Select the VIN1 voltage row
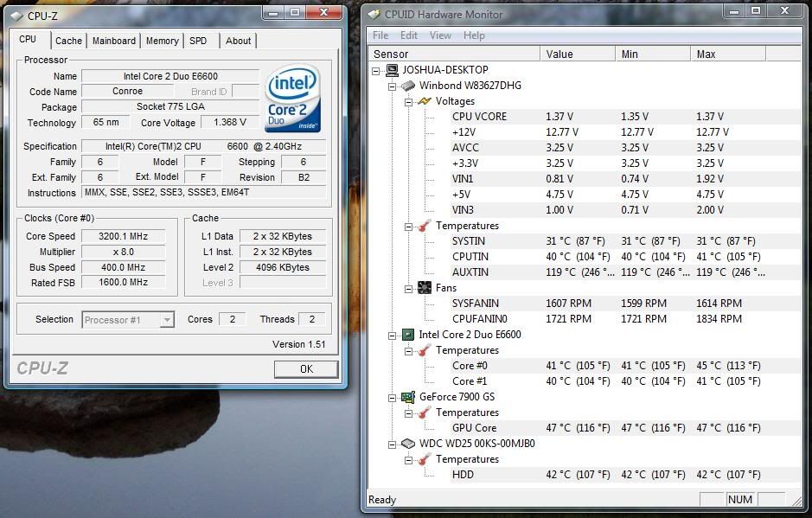The image size is (812, 518). pyautogui.click(x=625, y=179)
